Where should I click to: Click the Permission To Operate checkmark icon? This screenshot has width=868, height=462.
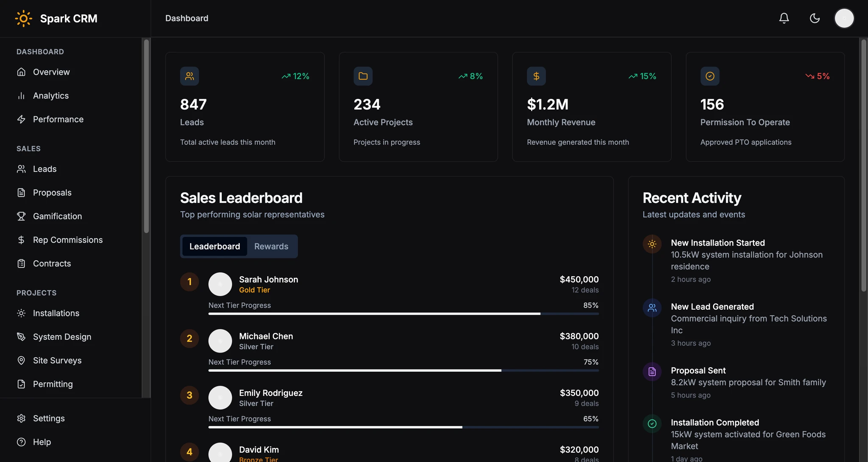pos(709,76)
